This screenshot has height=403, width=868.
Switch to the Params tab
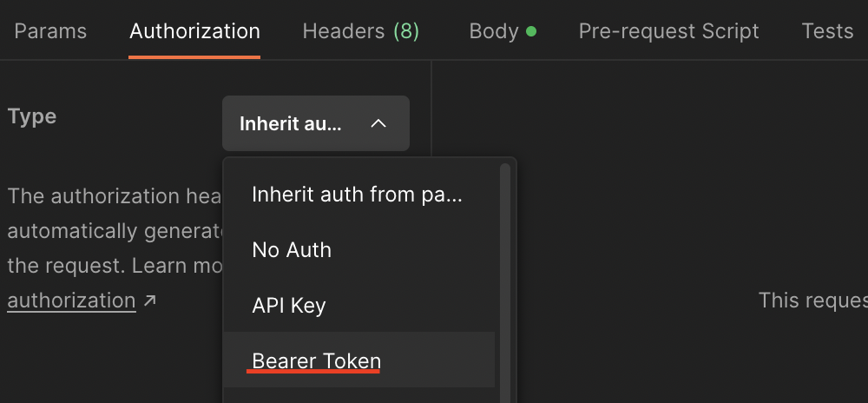[x=50, y=32]
